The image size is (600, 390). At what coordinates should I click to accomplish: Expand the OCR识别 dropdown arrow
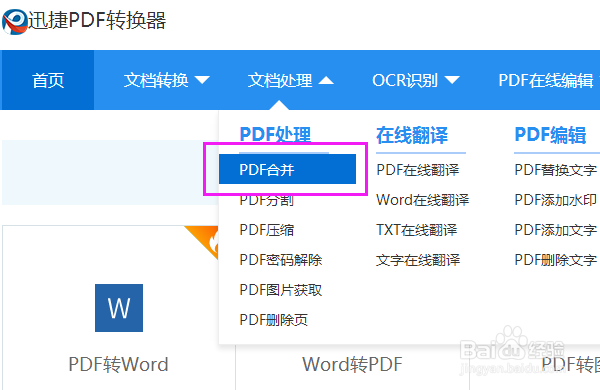pyautogui.click(x=452, y=80)
